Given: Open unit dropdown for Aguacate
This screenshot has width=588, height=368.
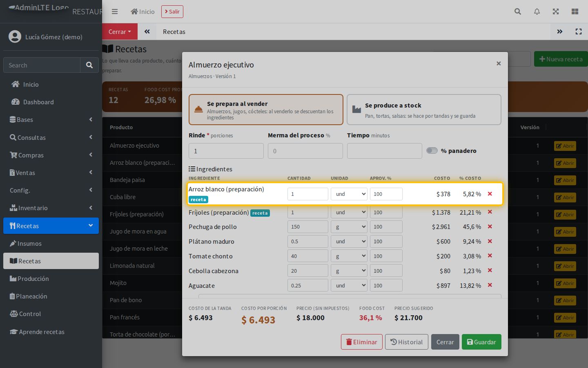Looking at the screenshot, I should tap(349, 285).
